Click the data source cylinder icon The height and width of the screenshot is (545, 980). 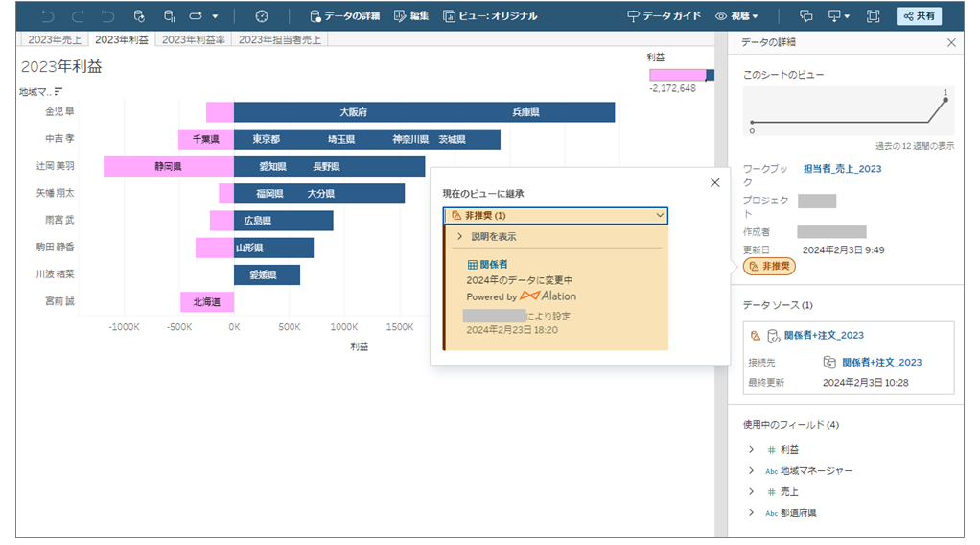coord(773,336)
